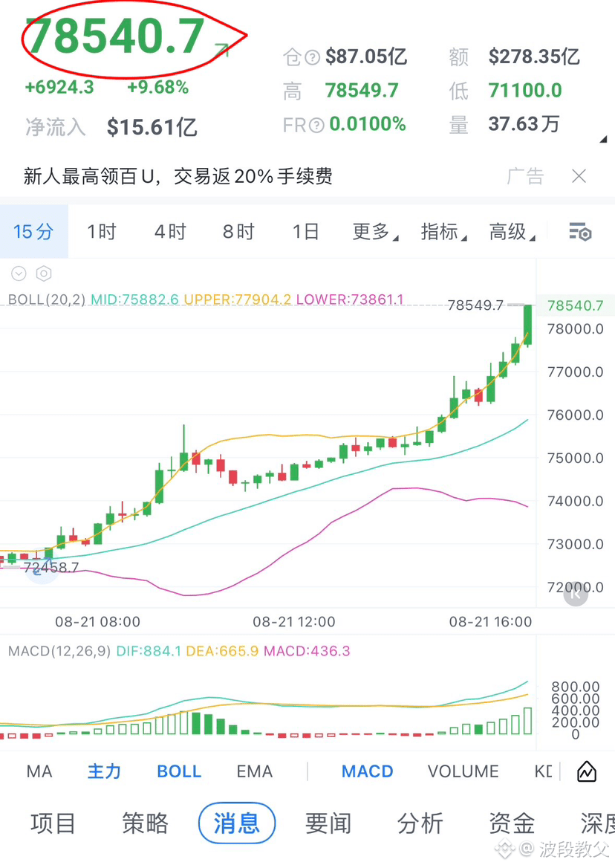This screenshot has width=615, height=868.
Task: Open the FR funding rate help icon
Action: (x=316, y=125)
